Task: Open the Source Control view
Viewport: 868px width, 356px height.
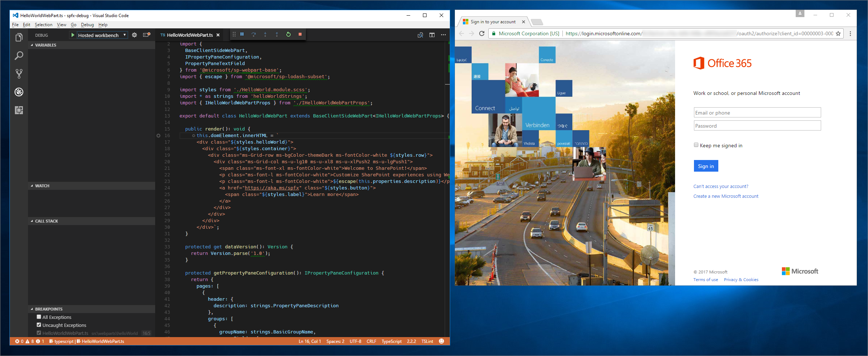Action: tap(19, 73)
